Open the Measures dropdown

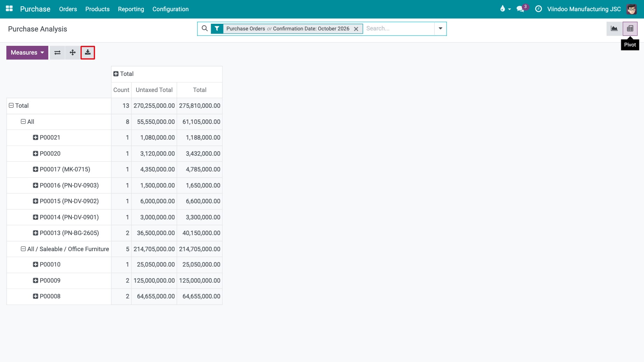27,52
